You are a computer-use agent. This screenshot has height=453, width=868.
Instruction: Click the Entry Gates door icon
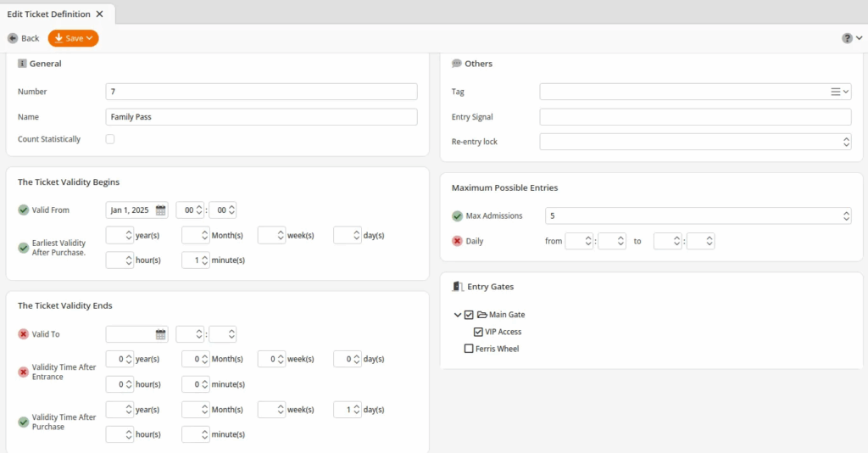[x=457, y=287]
